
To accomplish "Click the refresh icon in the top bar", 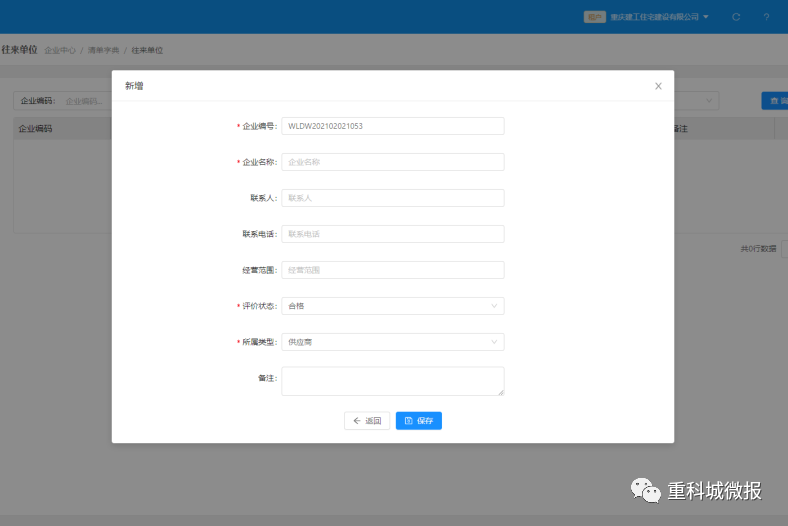I will click(736, 17).
